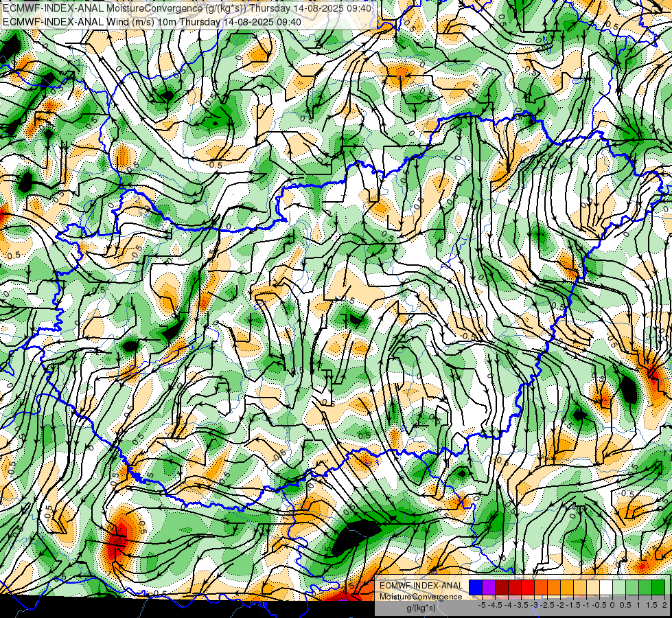Click the 1.5 tick label on the legend scale
This screenshot has height=618, width=672.
click(x=651, y=605)
